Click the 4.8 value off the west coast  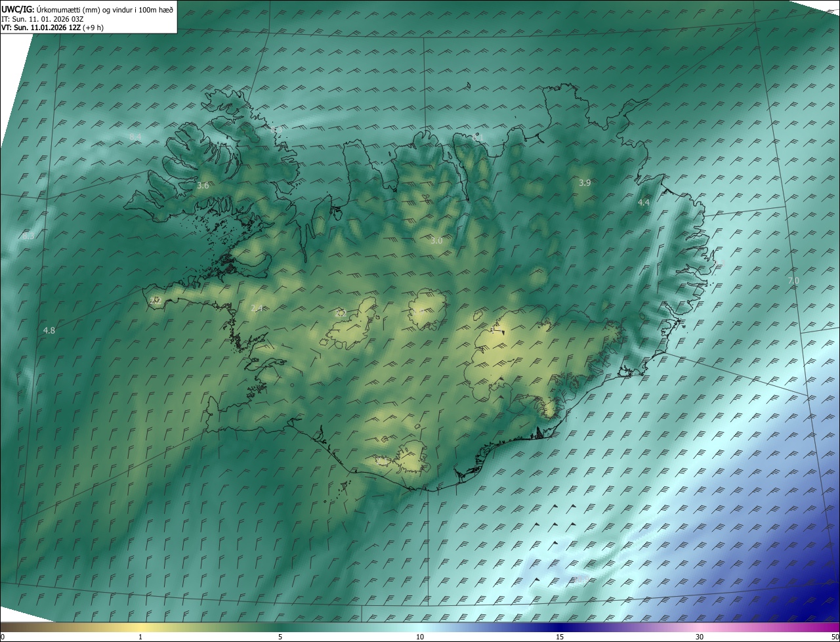(x=49, y=331)
